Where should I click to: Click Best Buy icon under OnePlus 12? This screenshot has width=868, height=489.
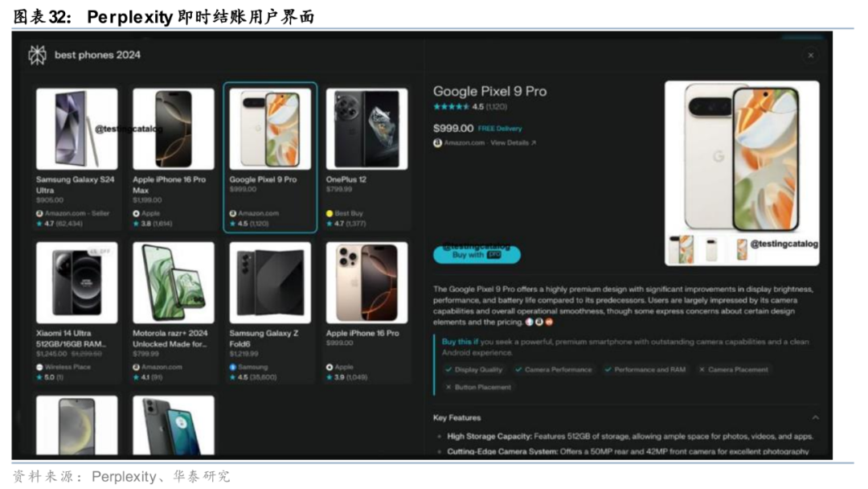pos(330,213)
